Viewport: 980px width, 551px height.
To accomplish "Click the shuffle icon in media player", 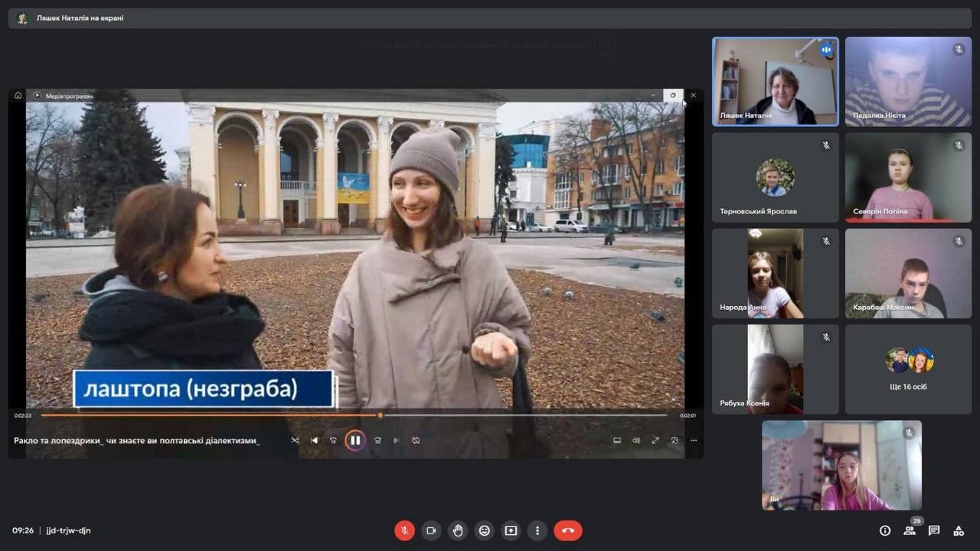I will (x=296, y=440).
